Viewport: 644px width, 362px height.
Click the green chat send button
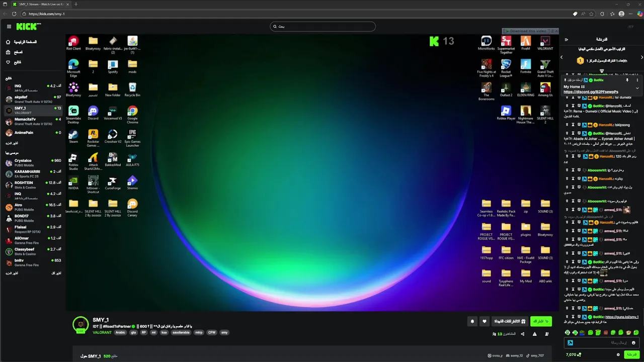pos(631,354)
